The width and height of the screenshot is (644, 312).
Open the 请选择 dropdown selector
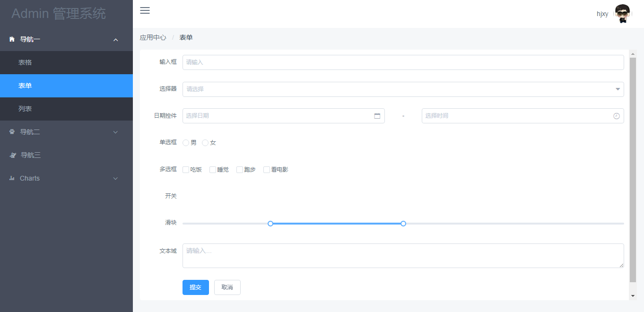coord(403,89)
